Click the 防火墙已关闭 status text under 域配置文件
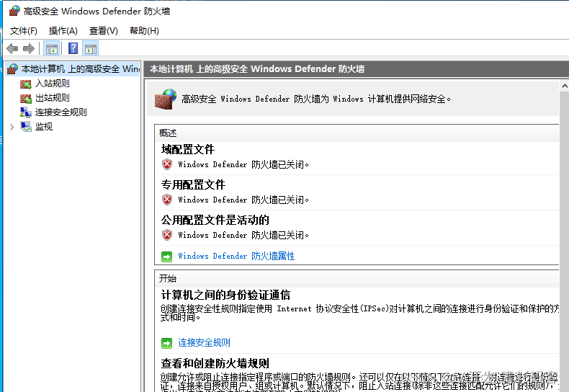The image size is (569, 392). (243, 164)
